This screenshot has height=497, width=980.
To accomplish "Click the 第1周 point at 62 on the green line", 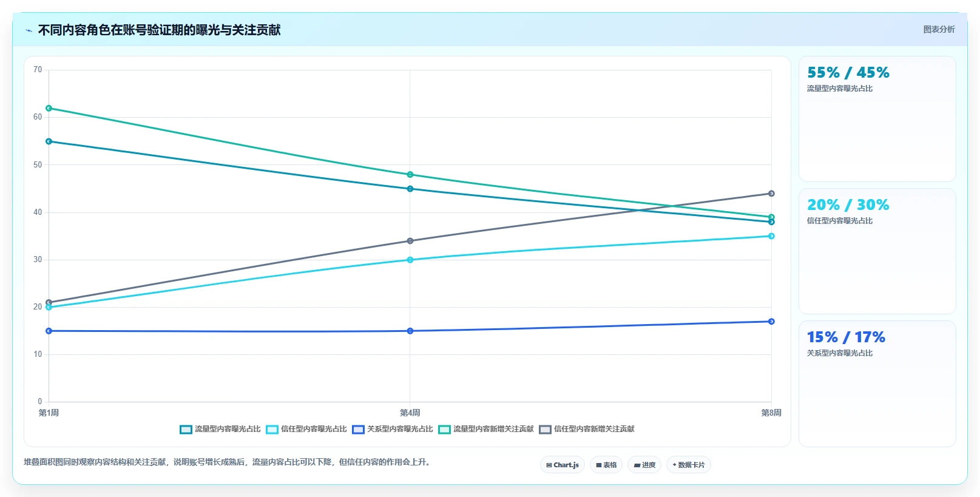I will pyautogui.click(x=49, y=108).
